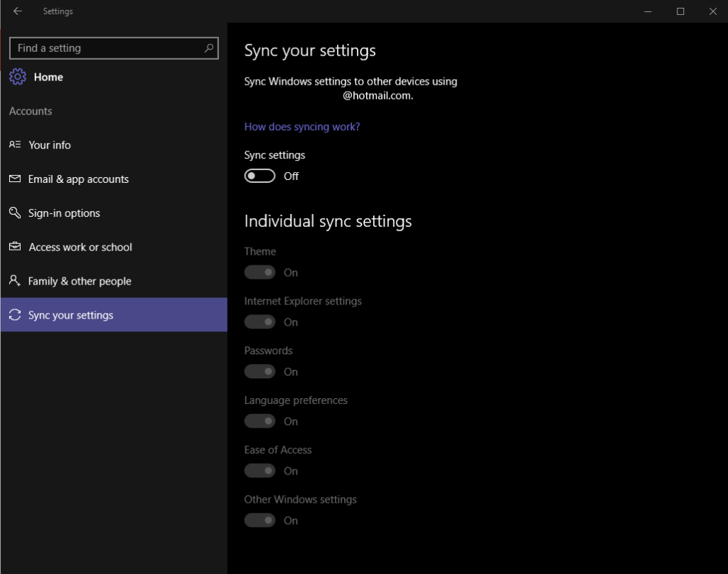Toggle Language preferences sync

tap(259, 420)
